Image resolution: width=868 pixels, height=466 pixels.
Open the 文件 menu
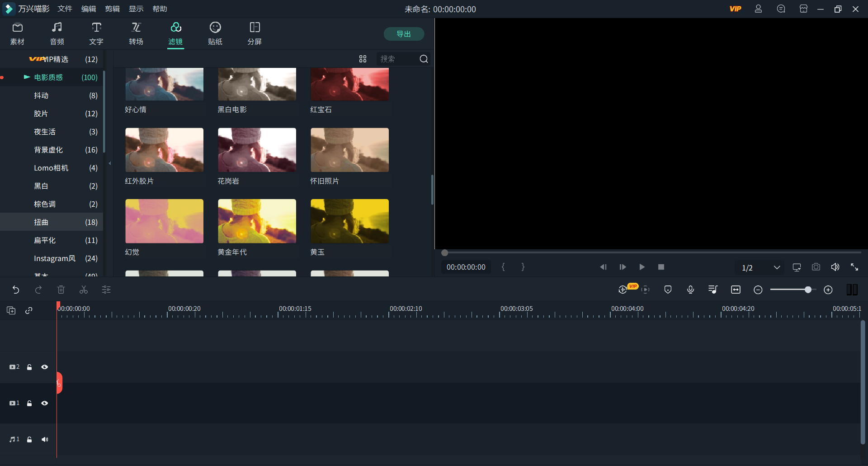(x=65, y=9)
